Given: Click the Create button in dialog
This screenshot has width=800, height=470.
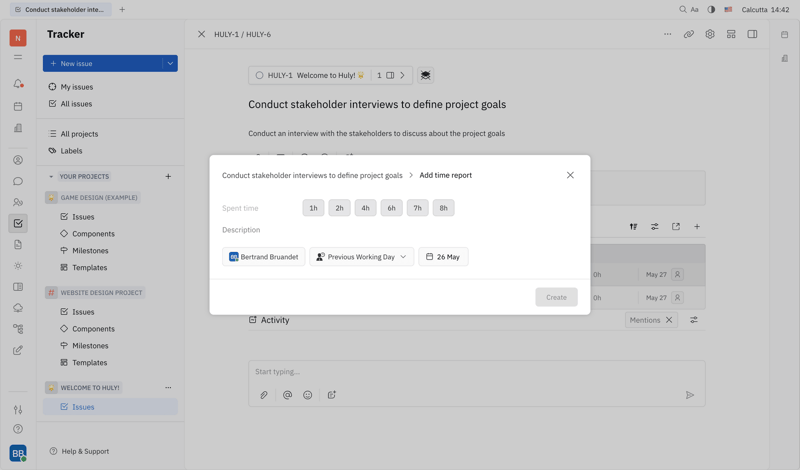Looking at the screenshot, I should tap(556, 297).
